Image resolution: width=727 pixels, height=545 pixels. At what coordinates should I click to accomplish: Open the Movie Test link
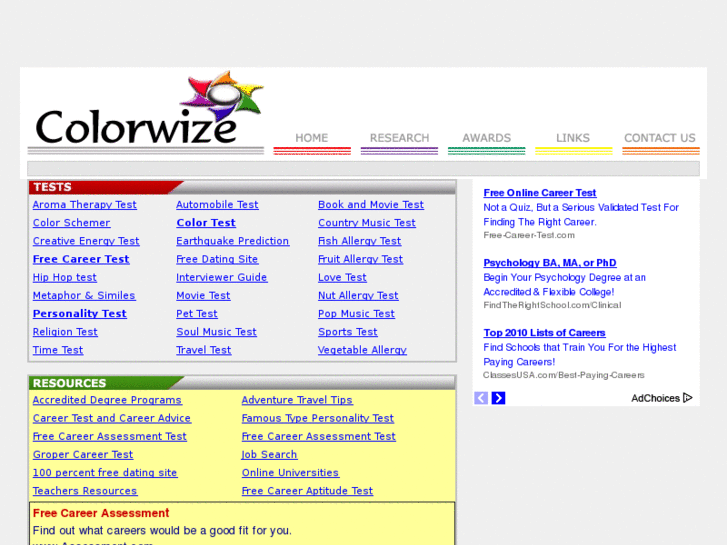(x=203, y=295)
